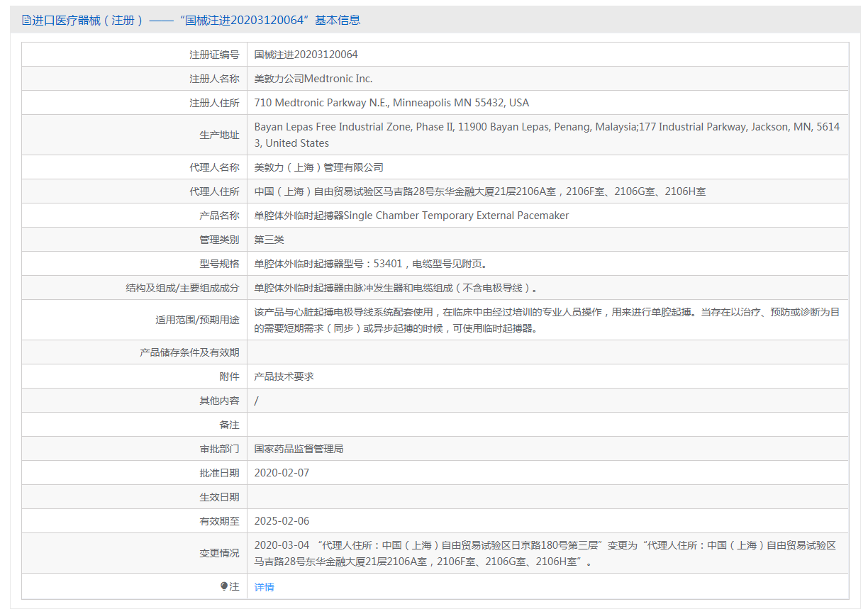
Task: Click the 备注 label
Action: click(x=229, y=425)
